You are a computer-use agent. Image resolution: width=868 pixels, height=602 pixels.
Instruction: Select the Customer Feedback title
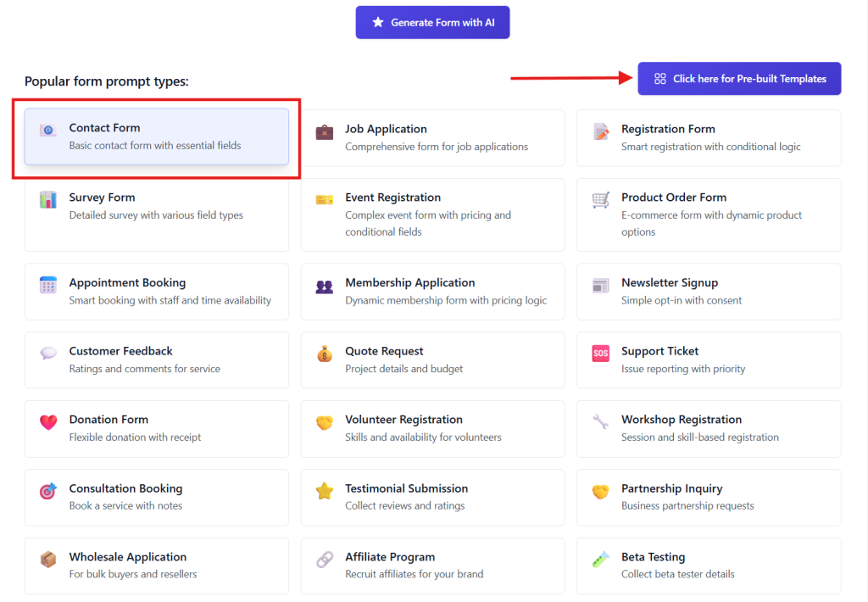[120, 351]
